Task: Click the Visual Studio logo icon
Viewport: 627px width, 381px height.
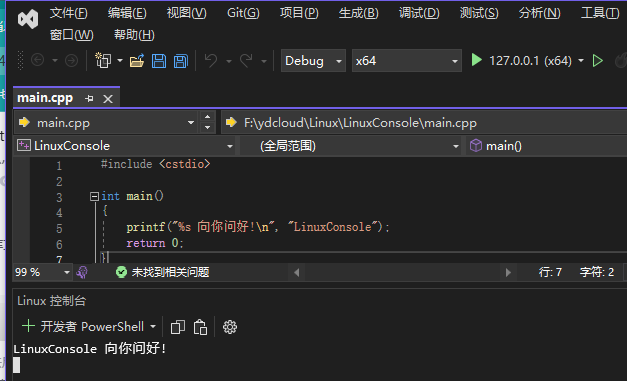Action: pyautogui.click(x=28, y=19)
